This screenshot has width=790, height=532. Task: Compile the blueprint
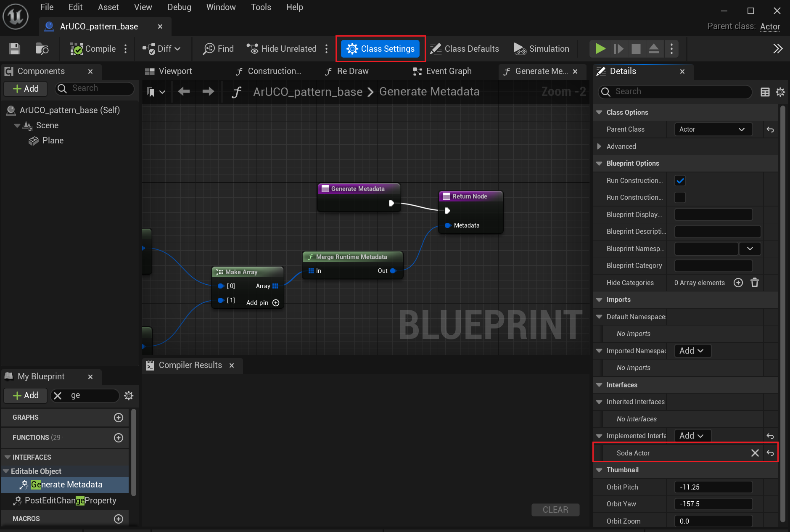coord(93,49)
